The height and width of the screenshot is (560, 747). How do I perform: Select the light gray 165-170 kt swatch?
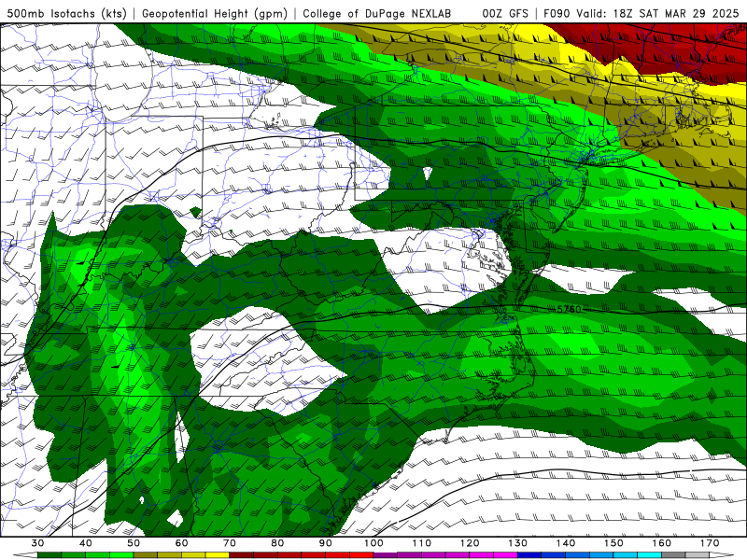tap(698, 555)
